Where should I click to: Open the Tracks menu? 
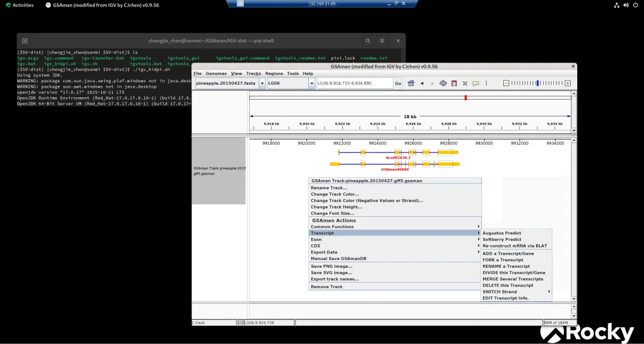pyautogui.click(x=253, y=73)
